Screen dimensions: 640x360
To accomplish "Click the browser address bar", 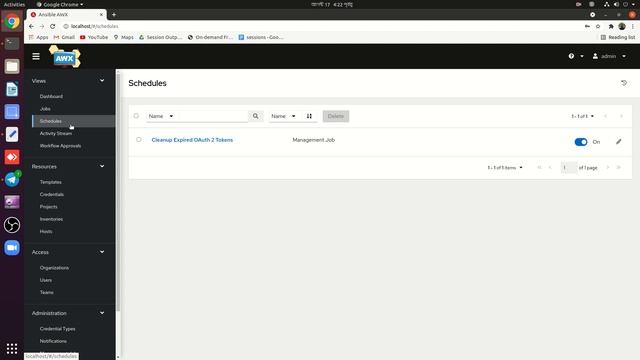I will pyautogui.click(x=322, y=26).
